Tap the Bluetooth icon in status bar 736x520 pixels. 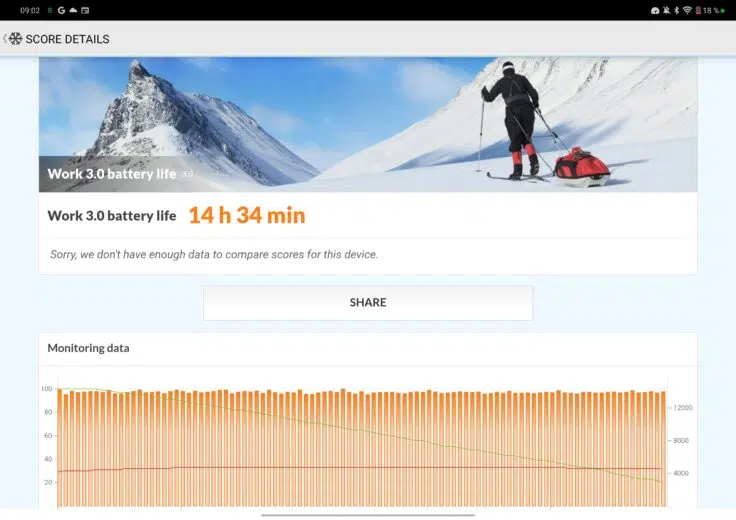676,10
